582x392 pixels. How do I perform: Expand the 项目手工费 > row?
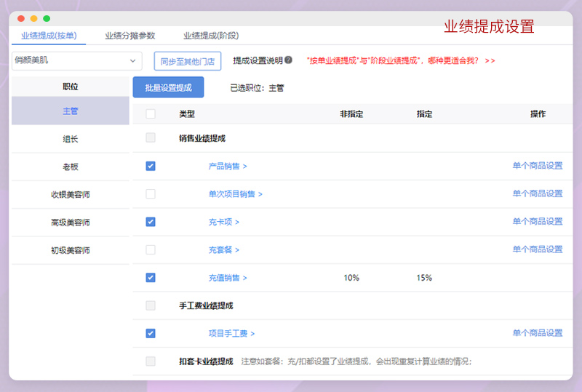click(231, 333)
